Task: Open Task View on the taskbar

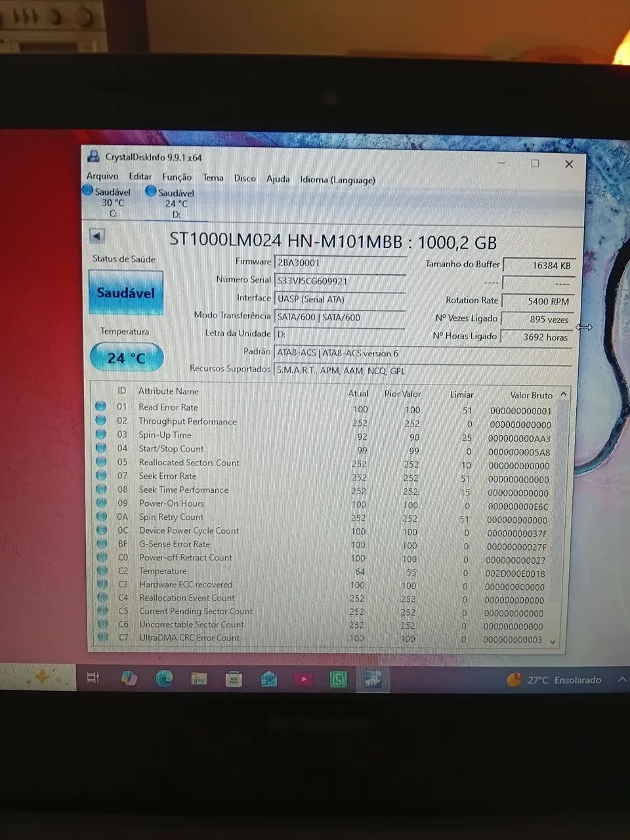Action: [93, 678]
